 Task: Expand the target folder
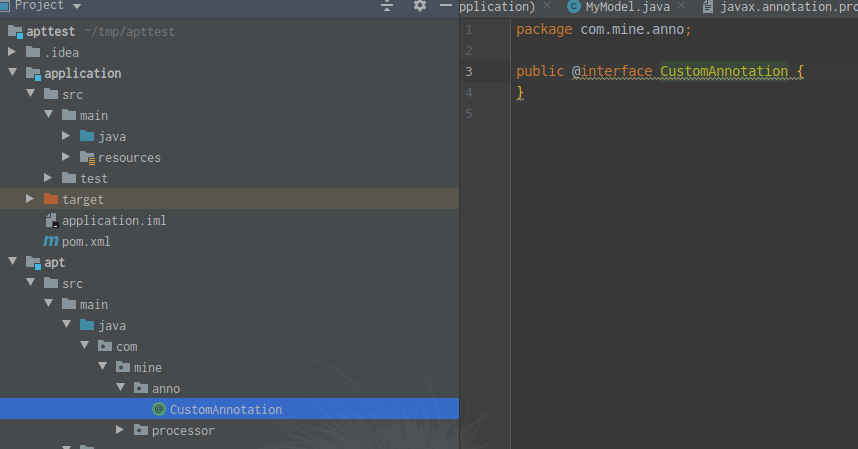(30, 199)
